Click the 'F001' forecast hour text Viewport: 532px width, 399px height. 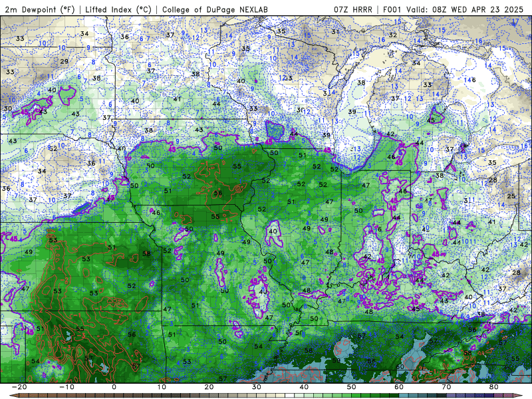point(393,9)
